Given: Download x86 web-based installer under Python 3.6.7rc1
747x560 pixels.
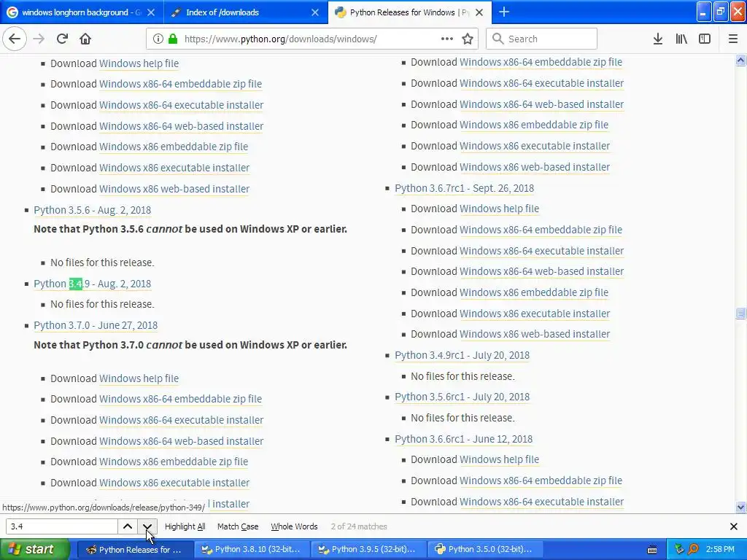Looking at the screenshot, I should click(535, 334).
